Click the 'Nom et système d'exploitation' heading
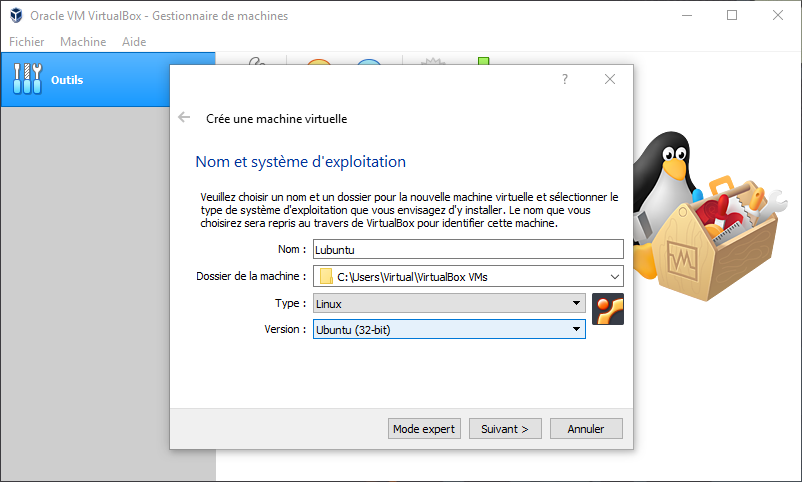The height and width of the screenshot is (482, 802). pyautogui.click(x=300, y=162)
